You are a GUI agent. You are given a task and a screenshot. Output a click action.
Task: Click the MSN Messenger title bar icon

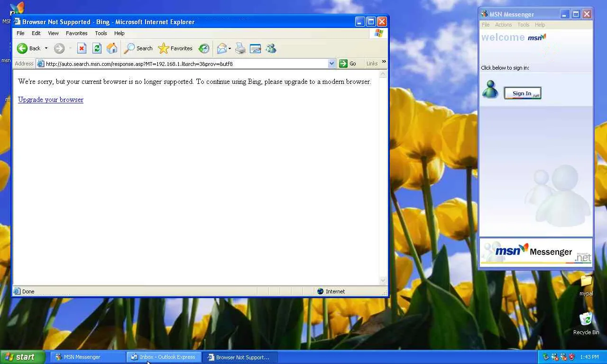click(x=484, y=14)
